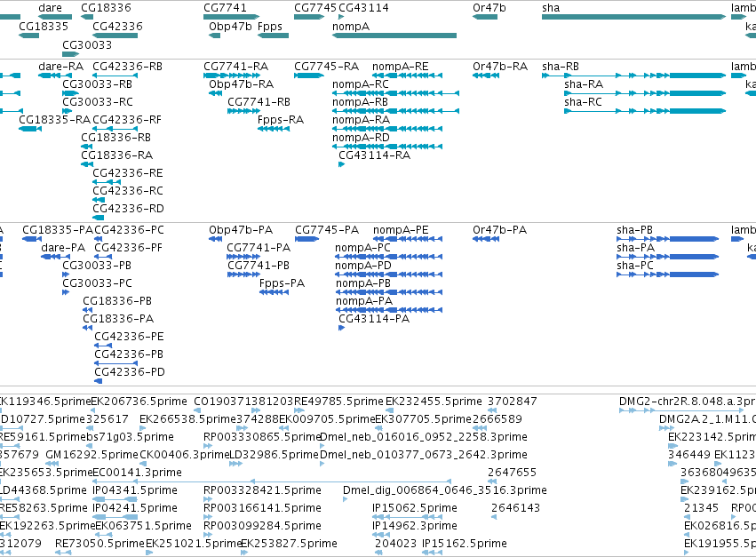This screenshot has height=557, width=756.
Task: Click the nompA gene label
Action: 351,26
